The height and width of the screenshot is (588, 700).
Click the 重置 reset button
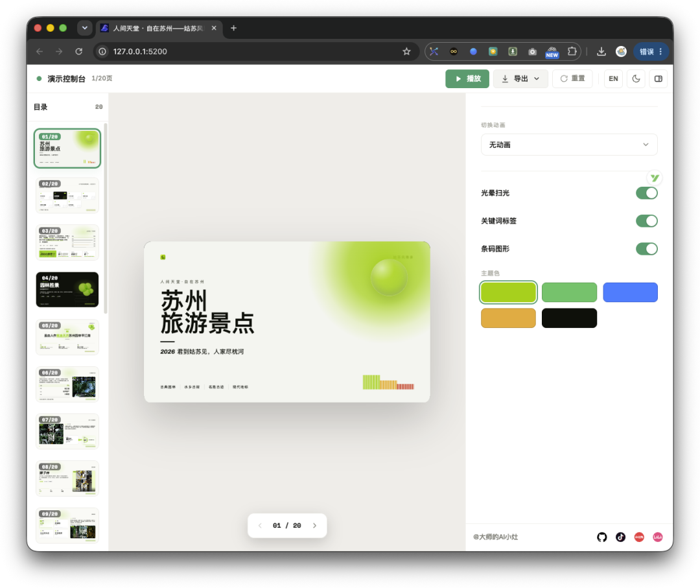click(572, 78)
